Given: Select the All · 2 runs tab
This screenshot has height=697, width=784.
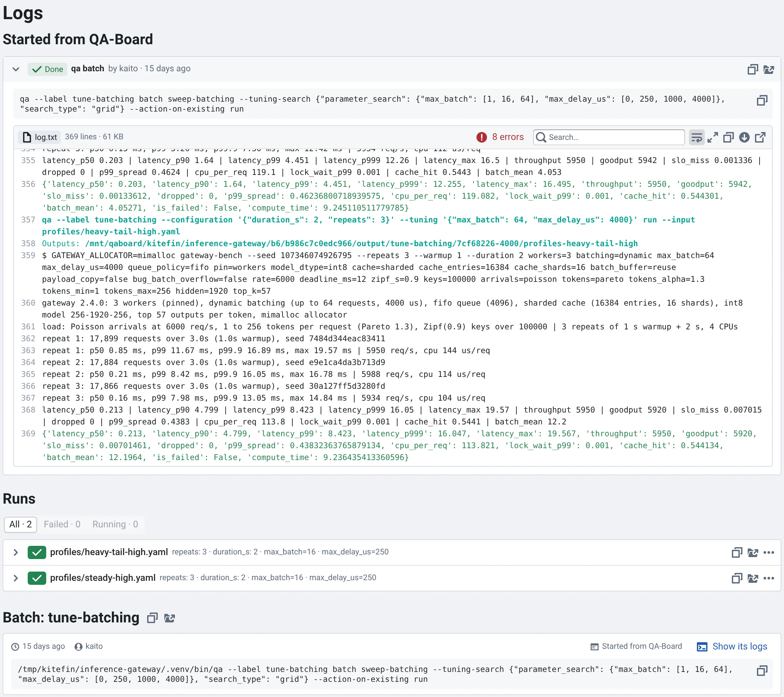Looking at the screenshot, I should pyautogui.click(x=20, y=524).
